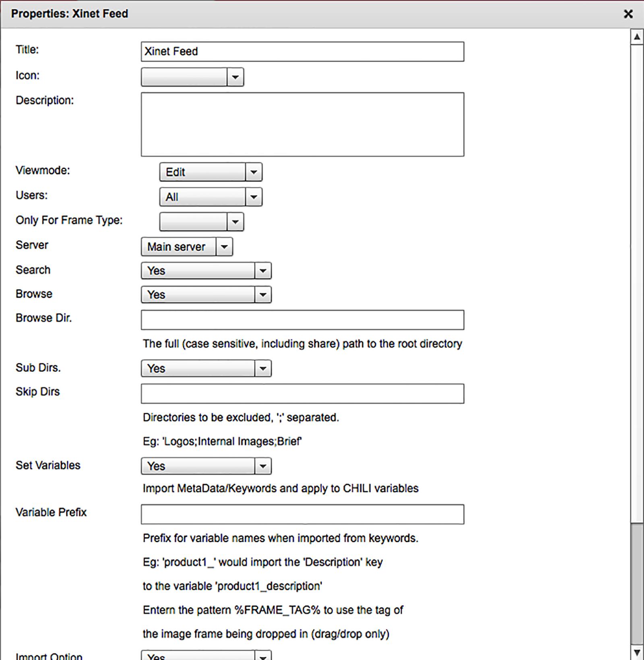Image resolution: width=644 pixels, height=660 pixels.
Task: Click the 'Skip Dirs' label
Action: pos(38,392)
